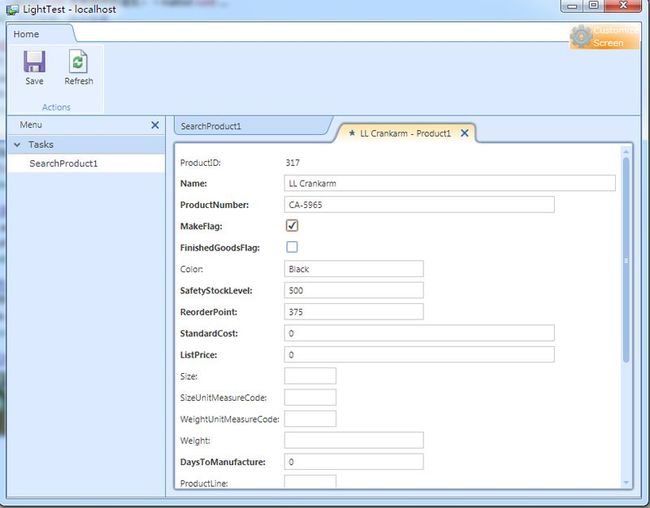Check the FinishedGoodsFlag checkbox
This screenshot has height=508, width=650.
click(x=292, y=247)
